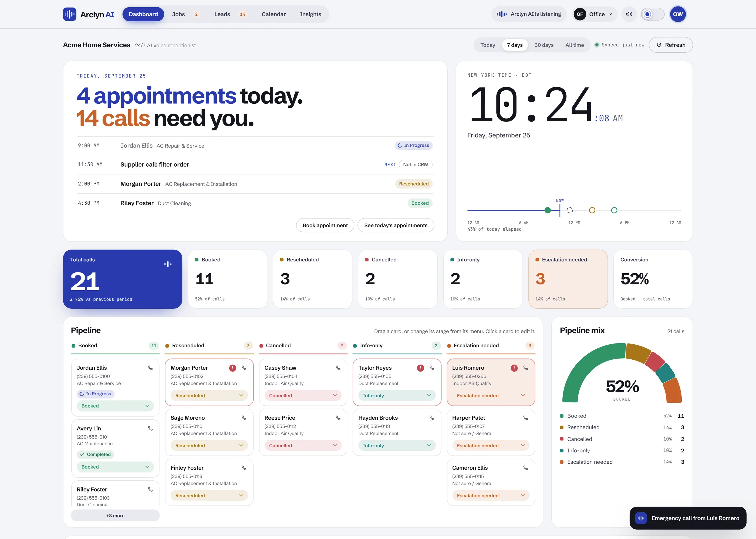The image size is (756, 539).
Task: Click Casey Shaw's phone icon
Action: pyautogui.click(x=338, y=368)
